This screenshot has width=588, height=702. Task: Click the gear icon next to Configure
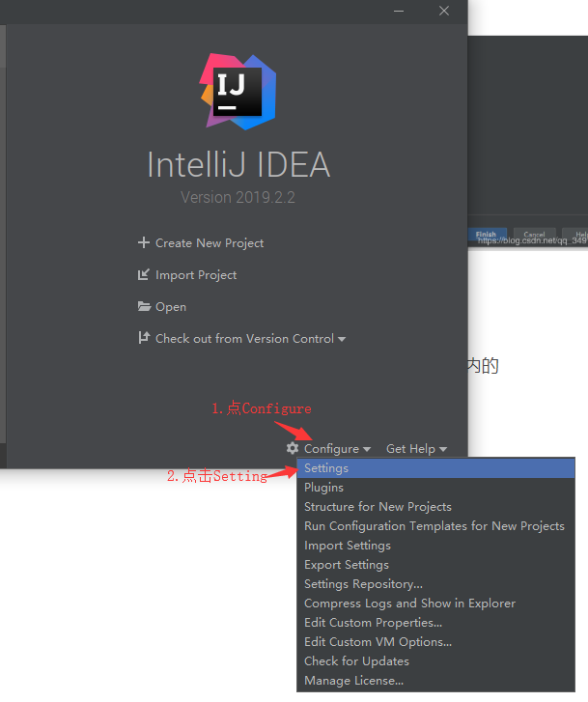(293, 448)
